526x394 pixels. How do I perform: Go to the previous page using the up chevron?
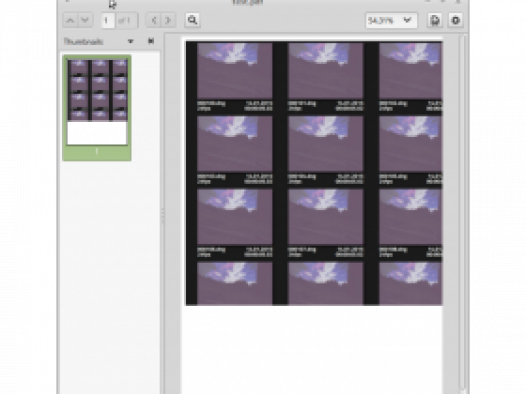click(x=70, y=20)
